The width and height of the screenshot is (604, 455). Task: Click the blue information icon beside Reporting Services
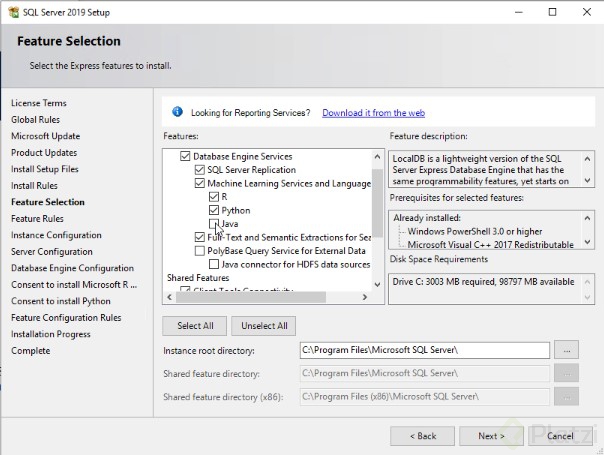[177, 112]
